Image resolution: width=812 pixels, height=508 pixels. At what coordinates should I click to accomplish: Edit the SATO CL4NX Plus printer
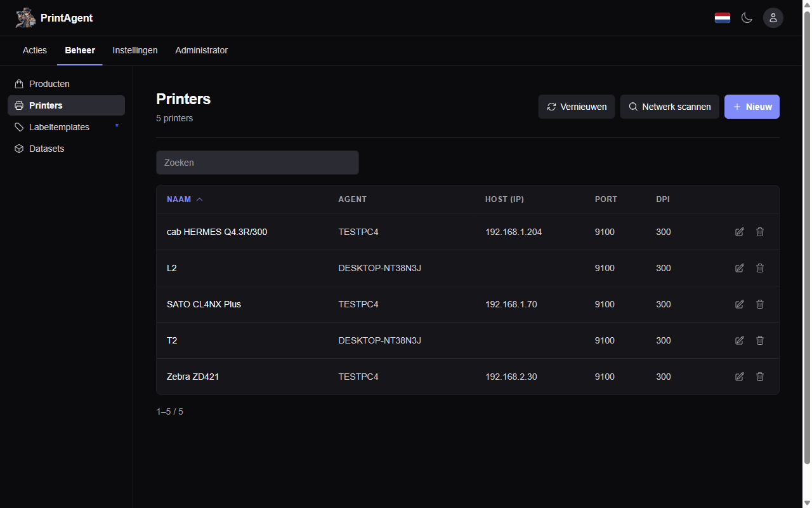(739, 304)
